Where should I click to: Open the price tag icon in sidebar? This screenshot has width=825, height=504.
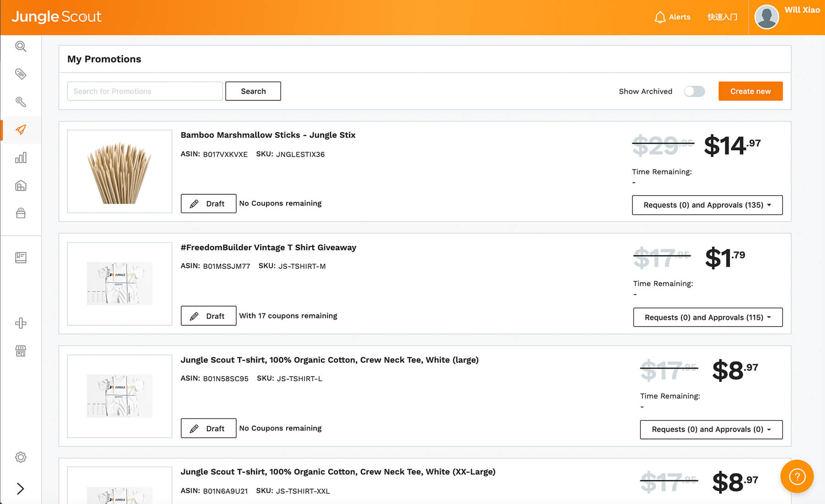(21, 74)
